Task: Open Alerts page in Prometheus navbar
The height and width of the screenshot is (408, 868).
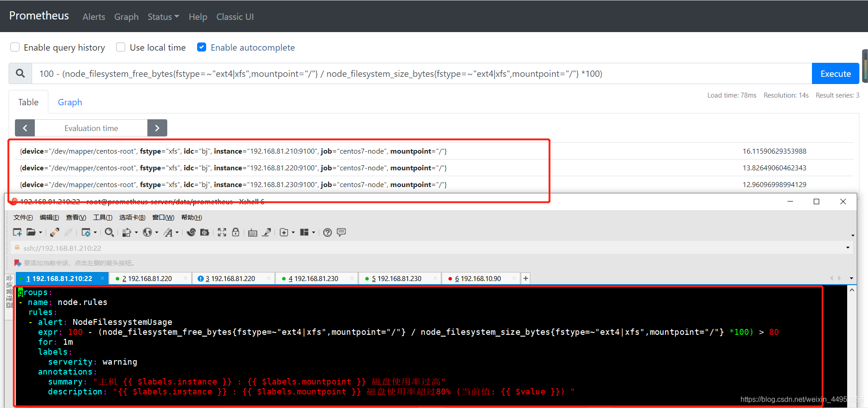Action: pos(94,17)
